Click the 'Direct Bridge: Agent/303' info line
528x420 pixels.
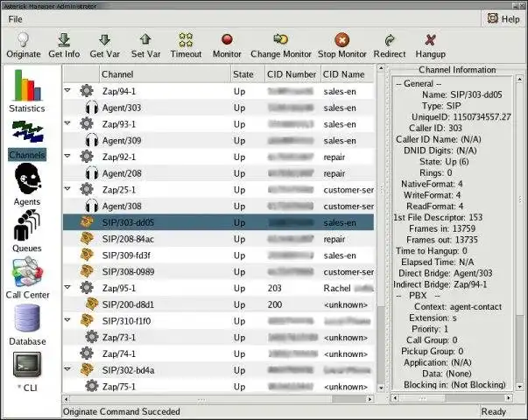click(x=446, y=273)
